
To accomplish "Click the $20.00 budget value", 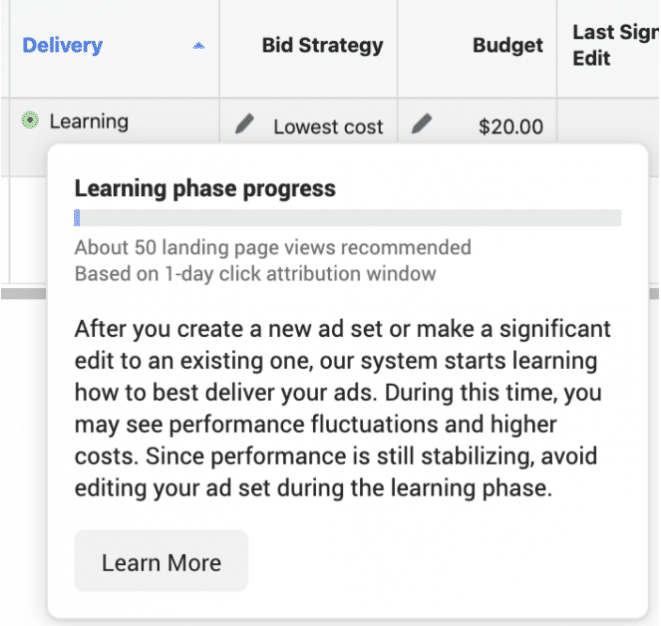I will (x=511, y=126).
